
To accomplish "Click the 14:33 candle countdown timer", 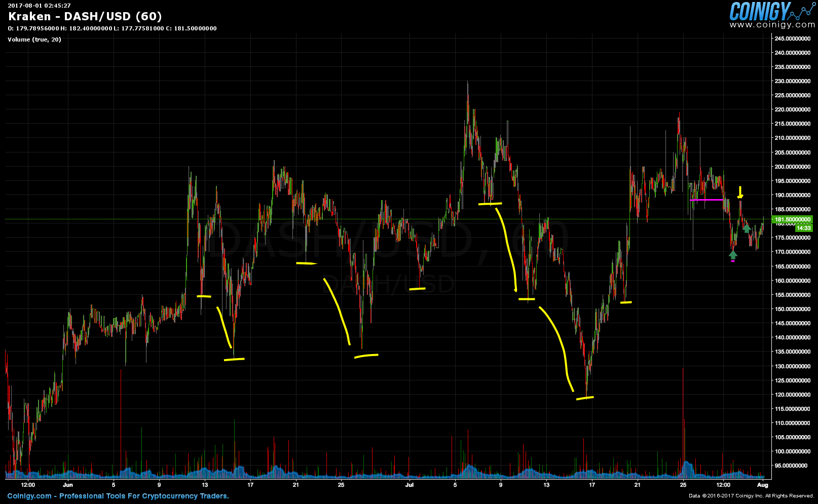I will (803, 228).
